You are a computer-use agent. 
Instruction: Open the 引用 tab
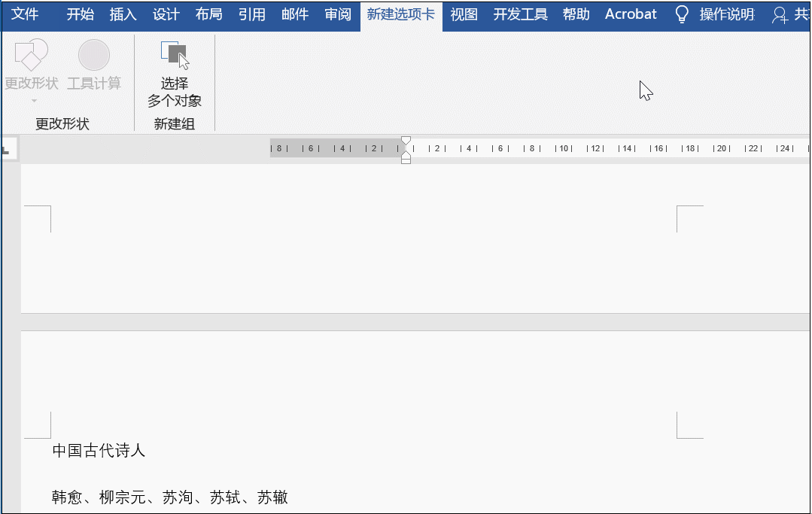[x=251, y=14]
